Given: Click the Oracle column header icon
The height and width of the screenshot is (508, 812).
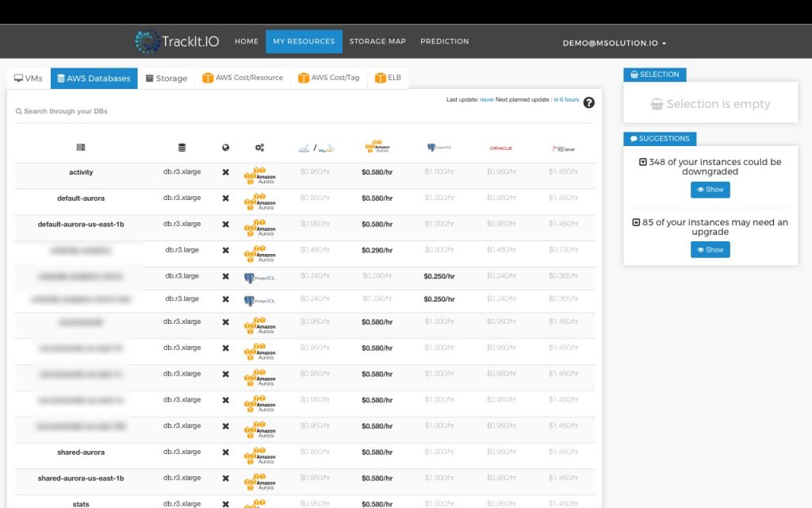Looking at the screenshot, I should click(500, 147).
